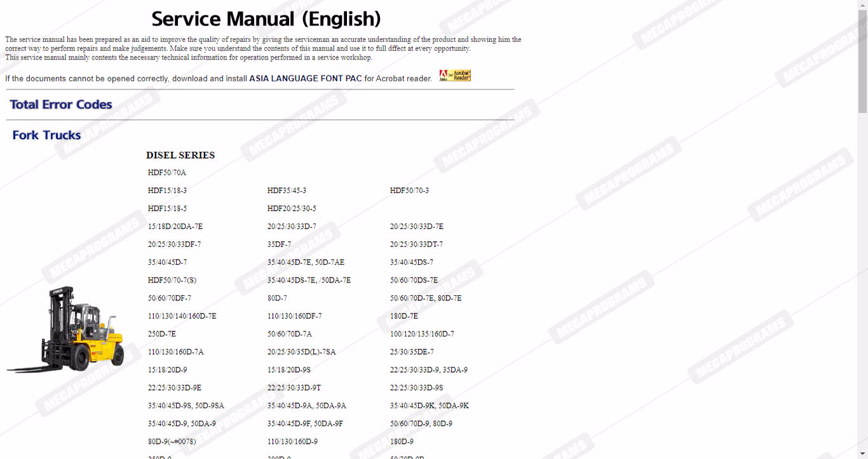Viewport: 868px width, 459px height.
Task: Open the HDF50/70A service manual
Action: point(166,173)
